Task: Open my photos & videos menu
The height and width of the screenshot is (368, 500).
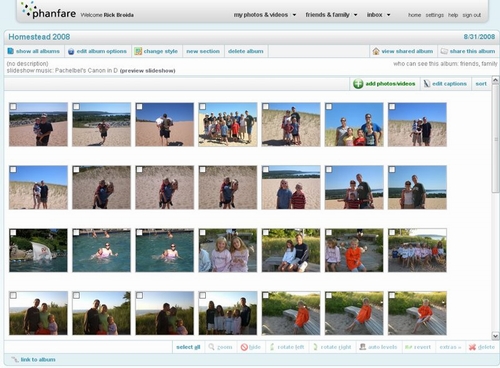Action: tap(261, 15)
